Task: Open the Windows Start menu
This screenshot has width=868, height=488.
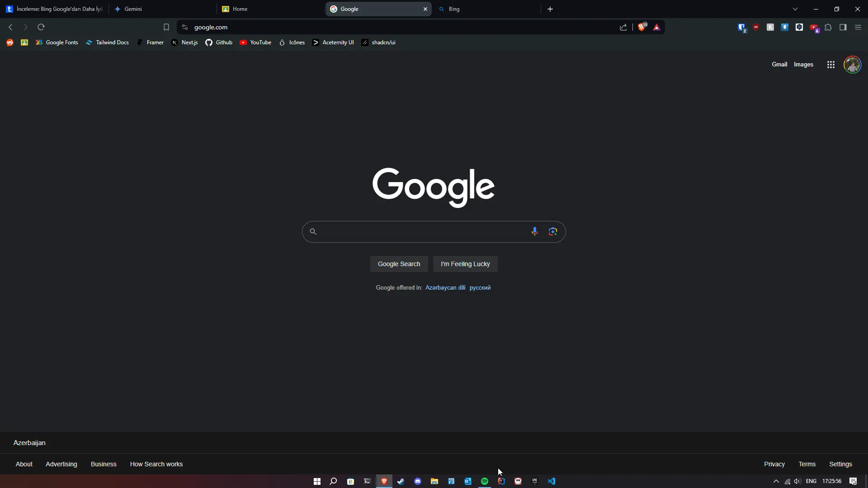Action: (317, 481)
